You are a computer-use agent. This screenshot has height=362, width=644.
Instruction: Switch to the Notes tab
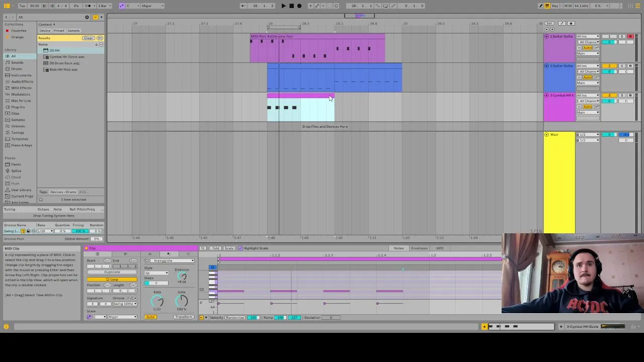click(x=398, y=248)
